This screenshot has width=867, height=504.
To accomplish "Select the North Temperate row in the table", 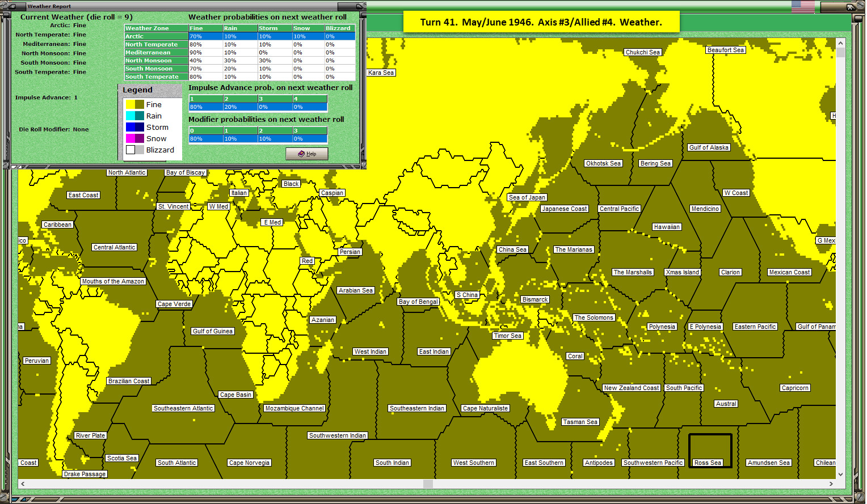I will point(240,44).
